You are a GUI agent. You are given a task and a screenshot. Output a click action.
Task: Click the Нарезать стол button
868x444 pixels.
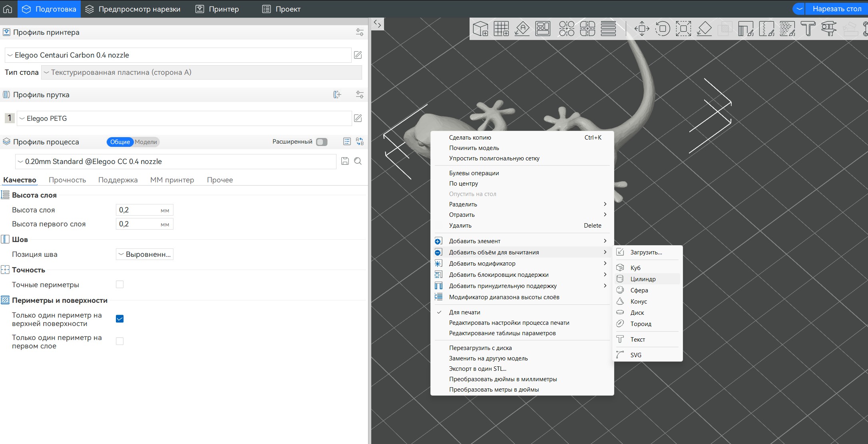[836, 9]
